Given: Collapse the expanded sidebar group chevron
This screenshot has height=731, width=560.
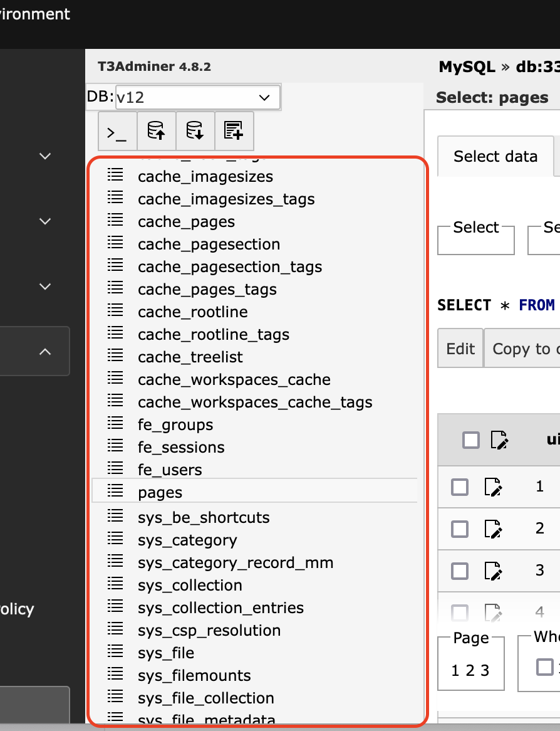Looking at the screenshot, I should (45, 352).
